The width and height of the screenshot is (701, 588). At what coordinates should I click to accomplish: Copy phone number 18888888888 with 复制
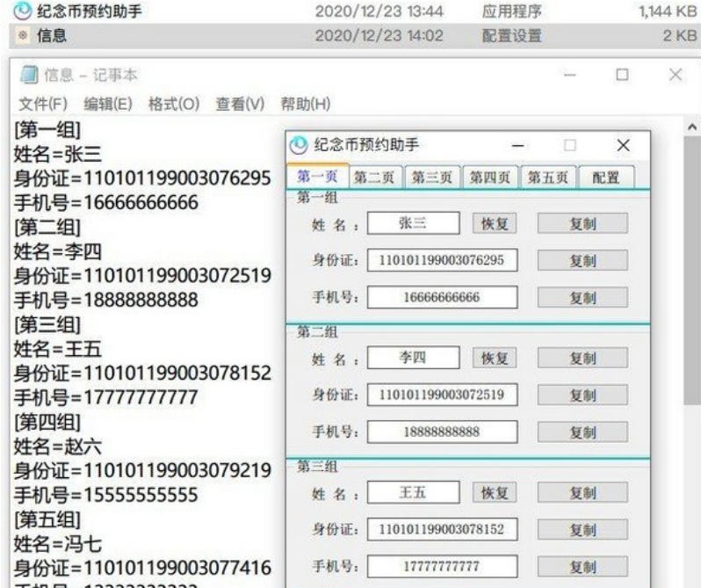point(582,432)
